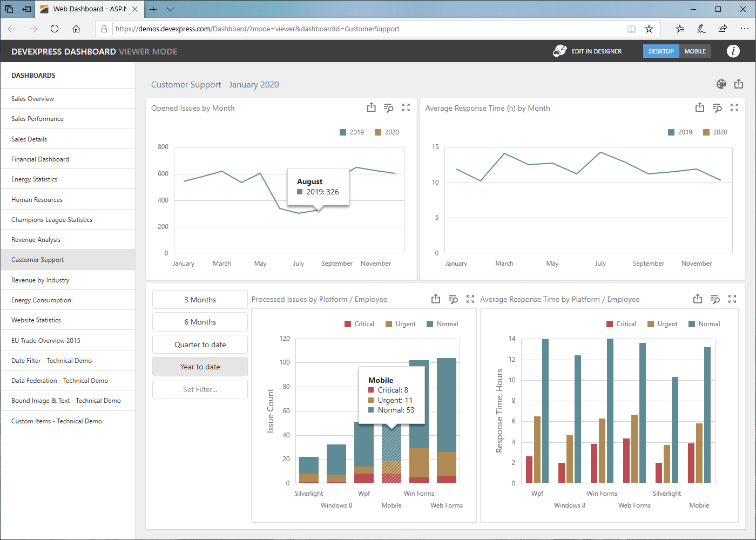Screen dimensions: 756x540
Task: Open the dashboard color palette selector
Action: click(721, 84)
